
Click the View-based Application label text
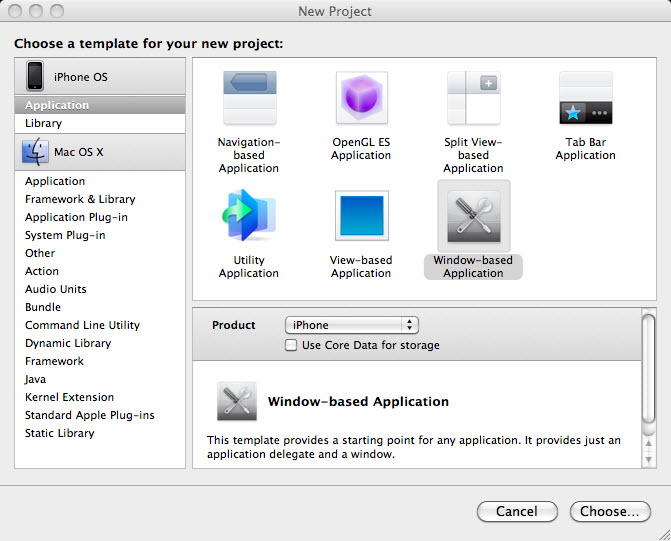tap(361, 266)
